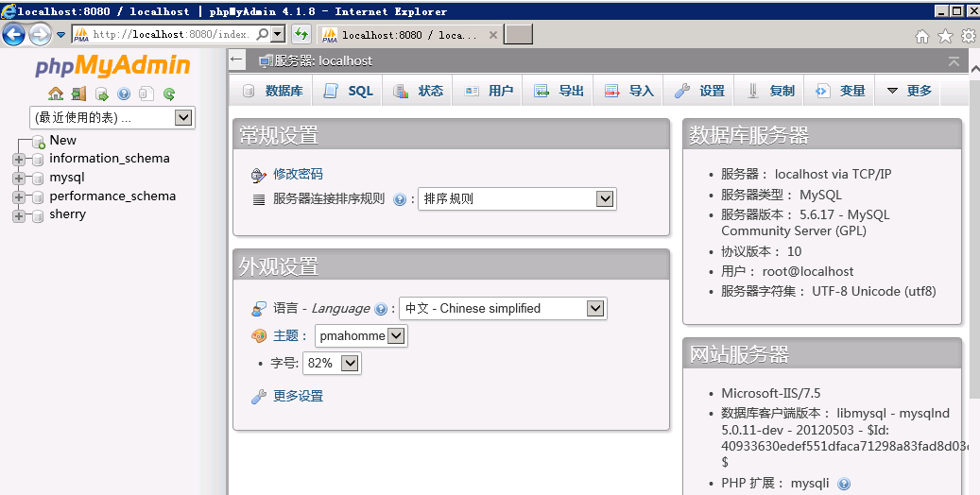Click help icon beside PHP 扩展 mysqli
This screenshot has width=980, height=495.
click(x=844, y=484)
